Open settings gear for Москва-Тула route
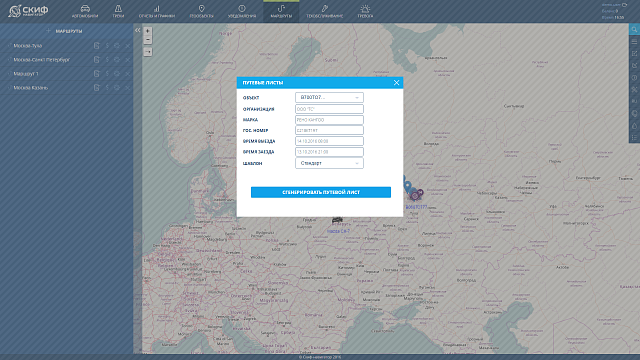The height and width of the screenshot is (360, 640). 117,46
